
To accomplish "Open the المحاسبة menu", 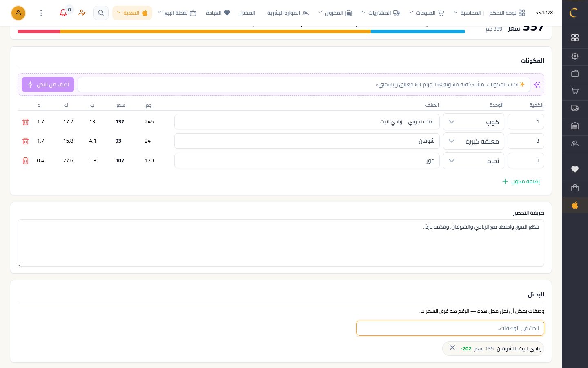I will coord(468,13).
